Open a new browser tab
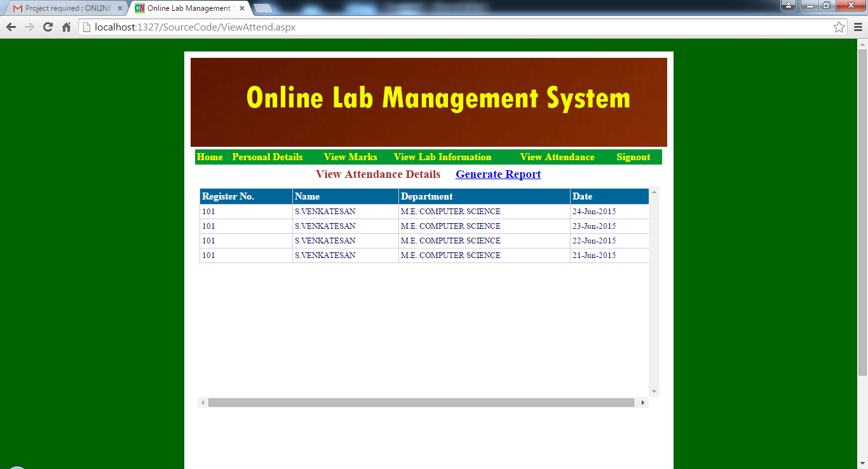Screen dimensions: 868x469 tap(262, 8)
